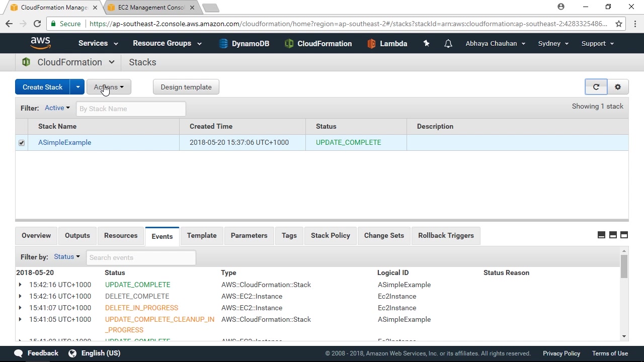Close the CloudFormation browser tab
Viewport: 644px width, 362px height.
coord(95,8)
